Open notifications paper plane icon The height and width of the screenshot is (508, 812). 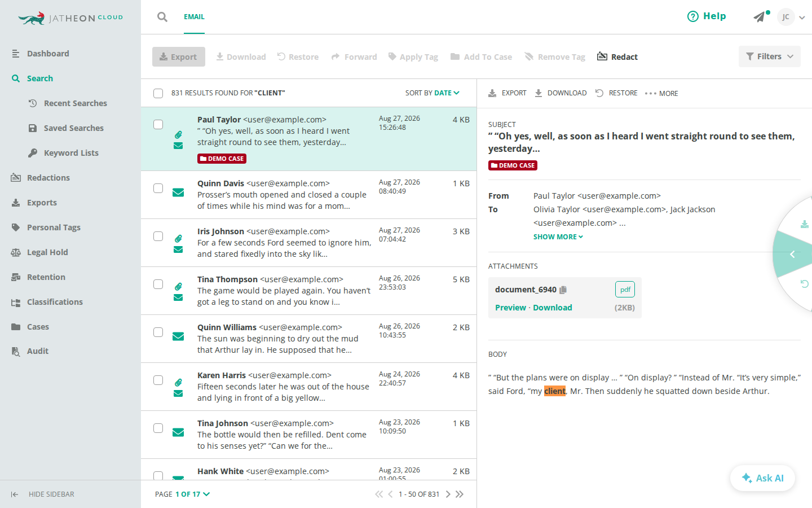pos(760,17)
